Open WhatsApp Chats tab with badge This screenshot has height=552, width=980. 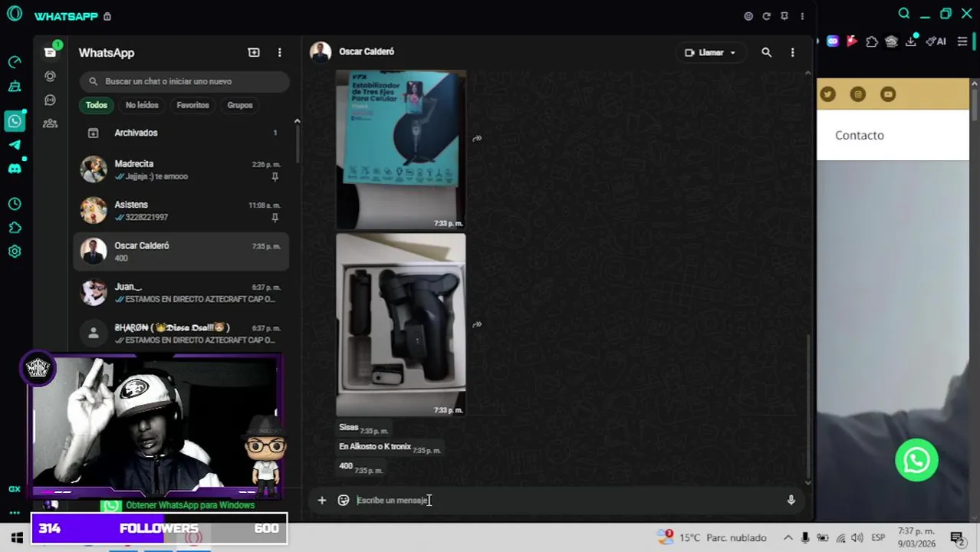(50, 52)
